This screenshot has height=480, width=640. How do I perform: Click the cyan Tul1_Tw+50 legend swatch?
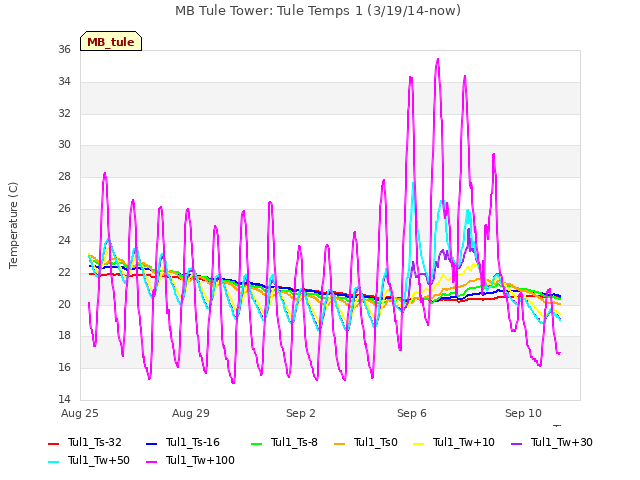54,461
